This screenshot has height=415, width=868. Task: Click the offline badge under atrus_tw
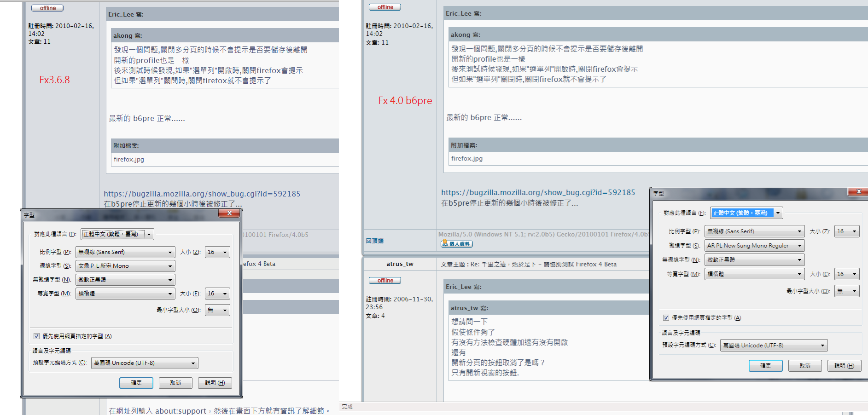pos(385,281)
